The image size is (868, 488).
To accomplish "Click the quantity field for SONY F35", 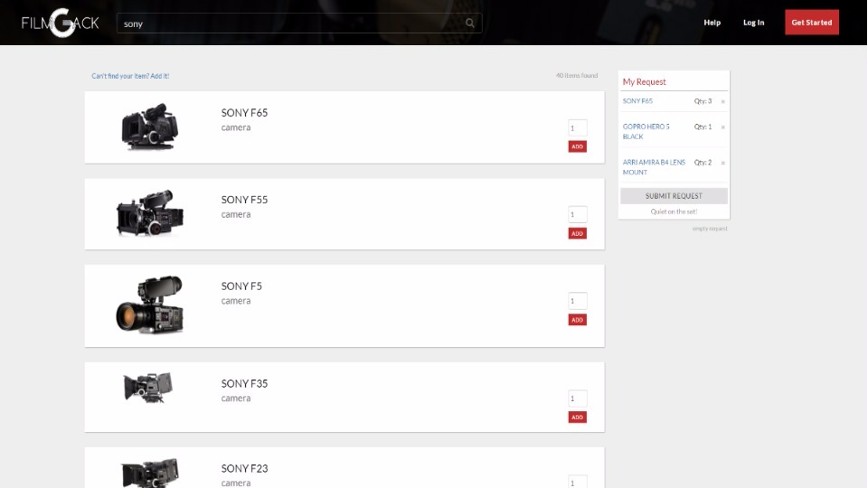I will [578, 398].
